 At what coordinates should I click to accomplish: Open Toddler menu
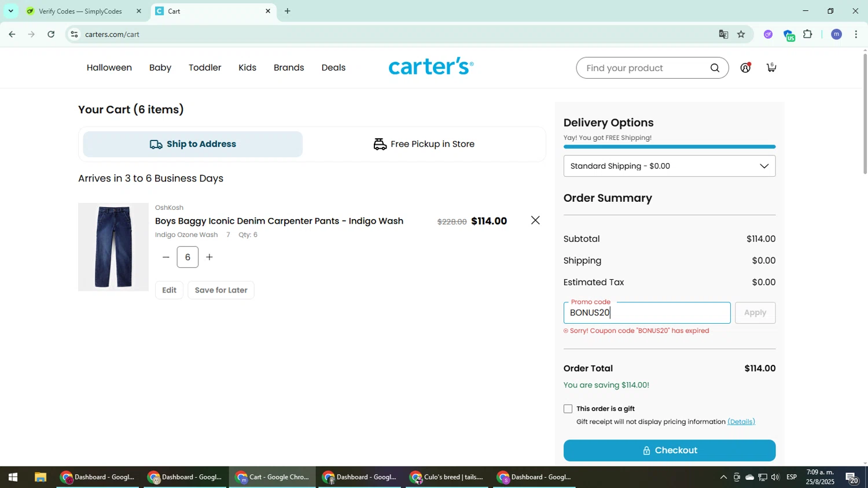point(205,68)
